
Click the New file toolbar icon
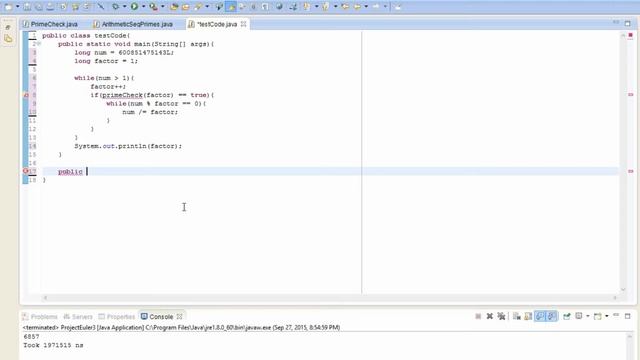9,7
